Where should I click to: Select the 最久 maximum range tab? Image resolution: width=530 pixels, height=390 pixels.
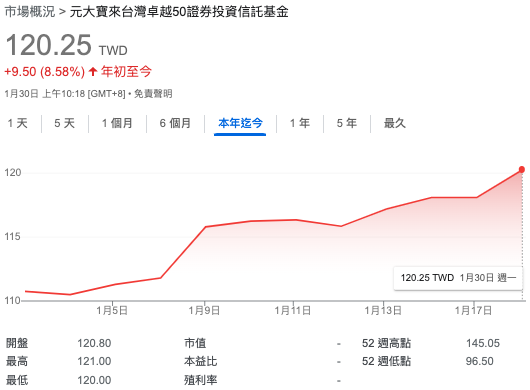(394, 123)
